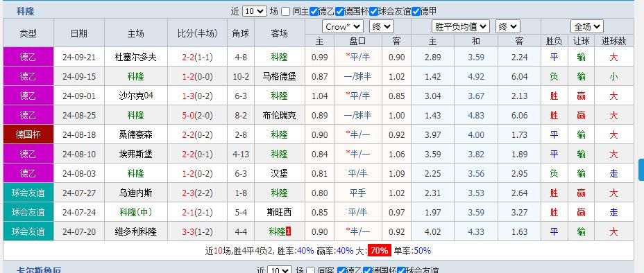Screen dimensions: 644x273
Task: Open the 马格德堡 away team link
Action: tap(279, 76)
